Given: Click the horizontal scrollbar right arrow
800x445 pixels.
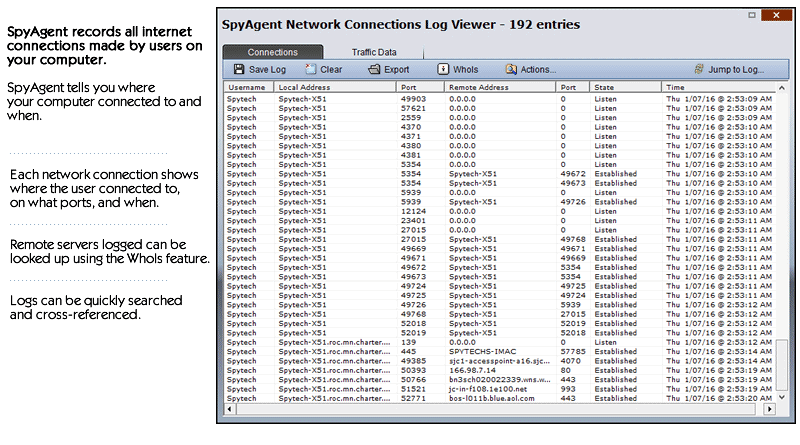Looking at the screenshot, I should point(769,409).
